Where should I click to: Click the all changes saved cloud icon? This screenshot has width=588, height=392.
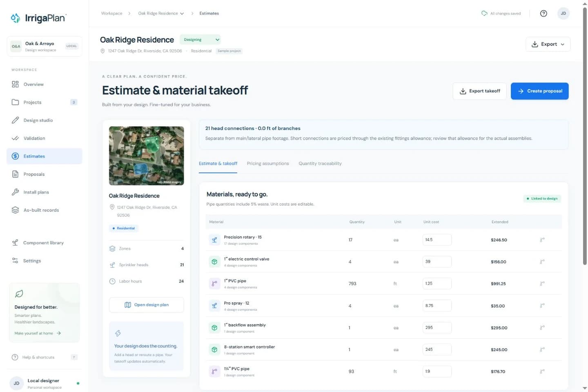484,13
